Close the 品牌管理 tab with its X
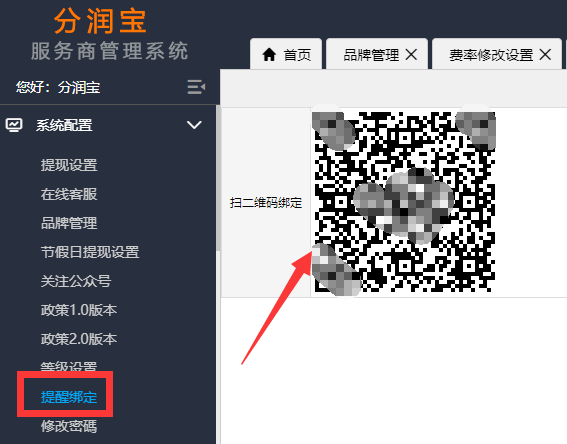The width and height of the screenshot is (567, 444). click(x=411, y=55)
